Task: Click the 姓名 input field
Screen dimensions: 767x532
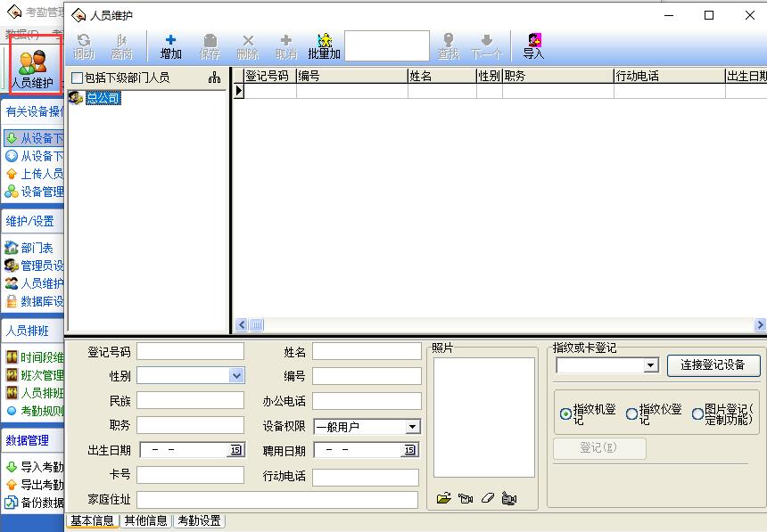Action: pos(367,352)
